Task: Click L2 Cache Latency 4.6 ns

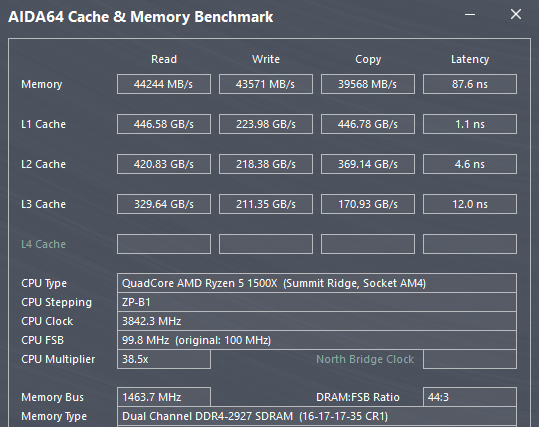Action: 470,164
